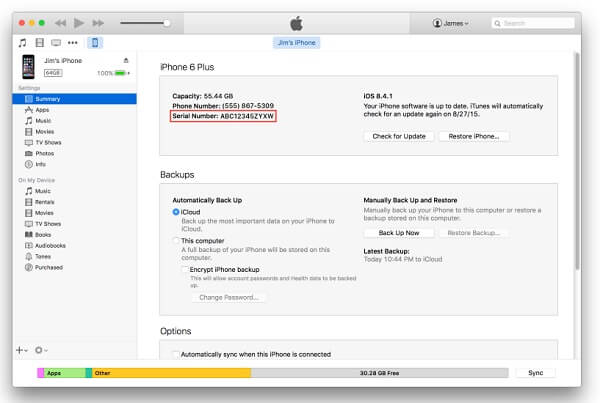The image size is (600, 403).
Task: Select the iPhone device button in toolbar
Action: (95, 43)
